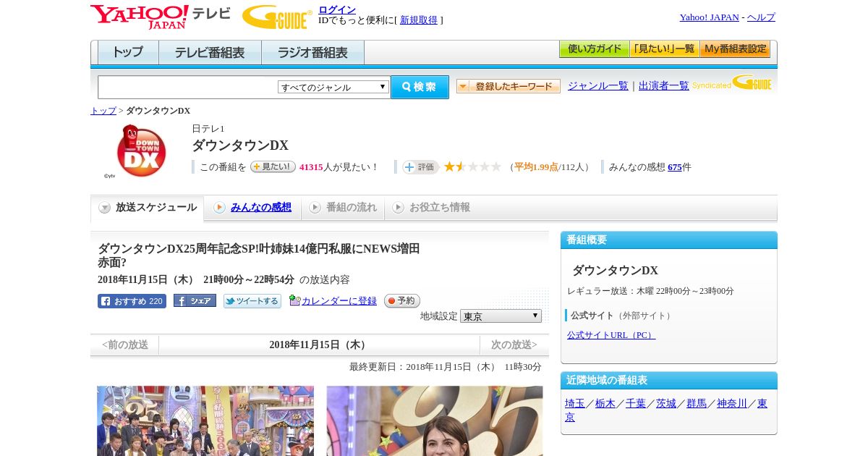Focus the program search input field
This screenshot has width=868, height=456.
(187, 87)
